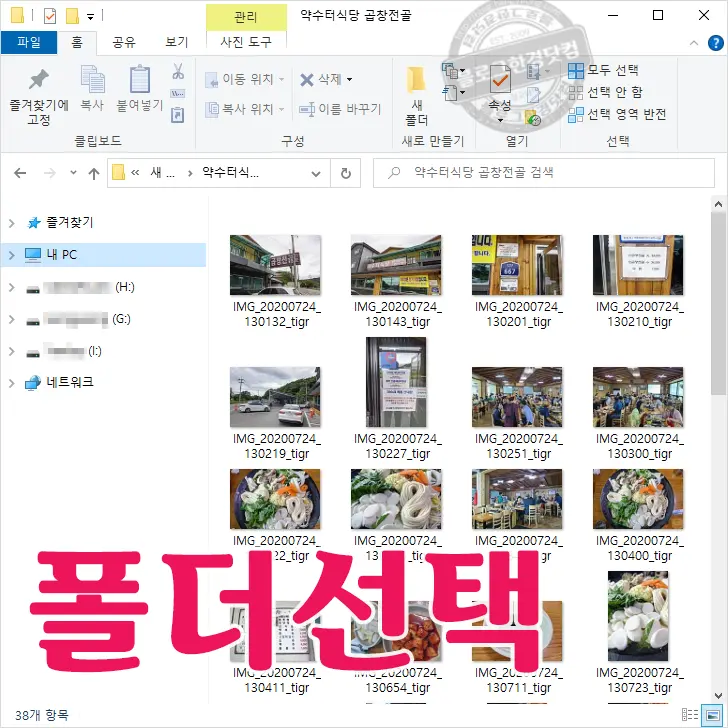728x728 pixels.
Task: Click Invert selection (선택 영역 반전)
Action: pyautogui.click(x=616, y=114)
